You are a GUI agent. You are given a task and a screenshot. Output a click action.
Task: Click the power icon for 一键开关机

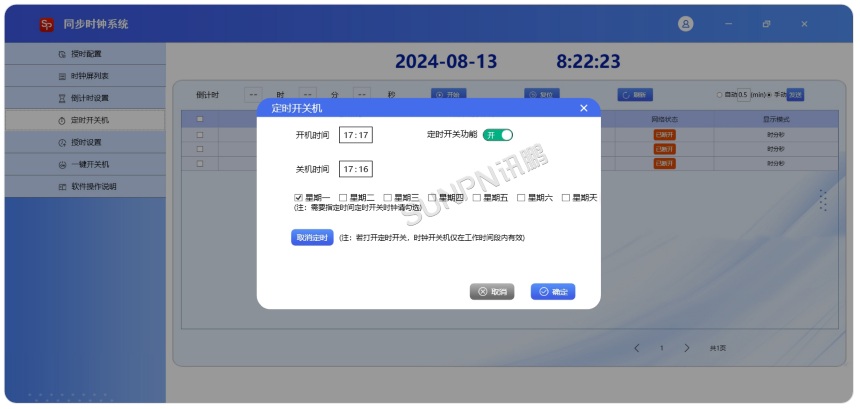62,164
